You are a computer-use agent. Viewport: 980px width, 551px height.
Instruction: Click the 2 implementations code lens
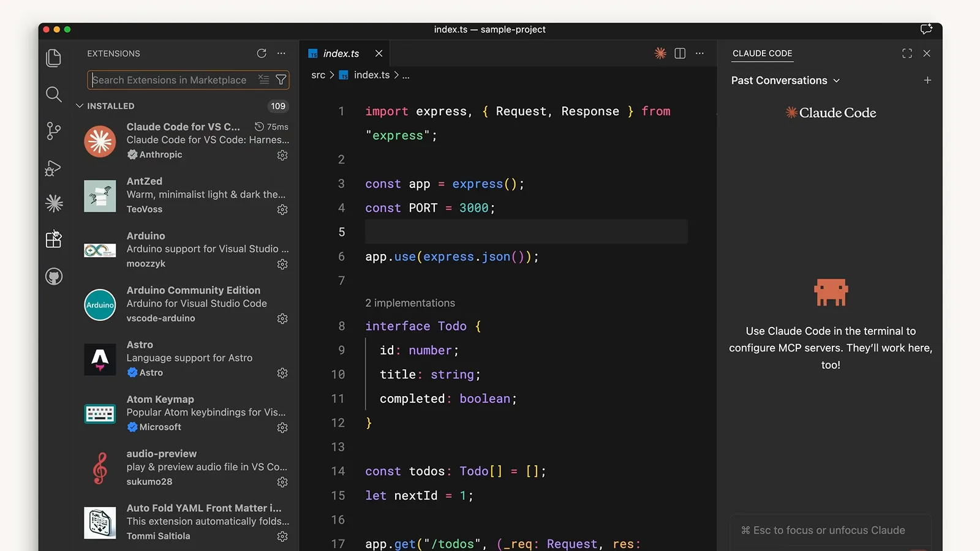[x=410, y=303]
